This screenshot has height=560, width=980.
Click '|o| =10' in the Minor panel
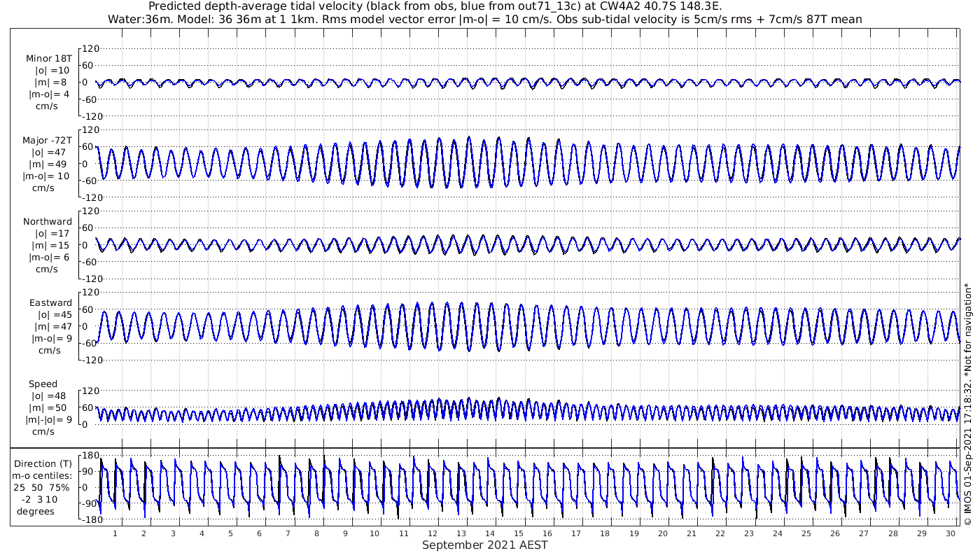[52, 71]
